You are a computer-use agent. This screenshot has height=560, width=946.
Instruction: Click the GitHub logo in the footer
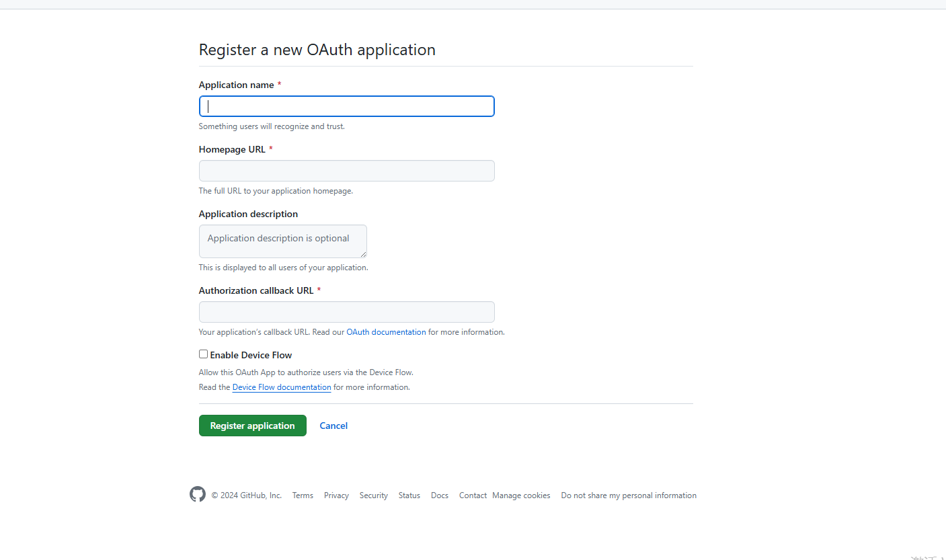click(x=198, y=494)
